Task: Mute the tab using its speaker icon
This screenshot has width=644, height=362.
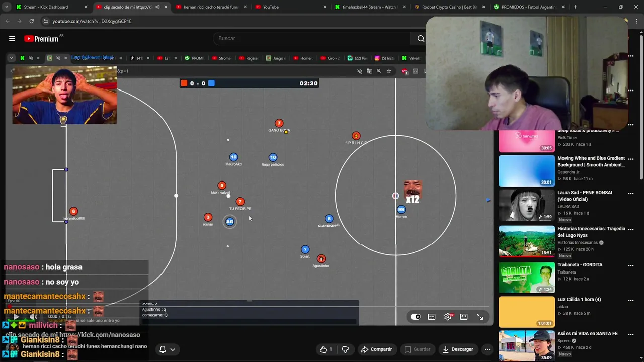Action: coord(157,7)
